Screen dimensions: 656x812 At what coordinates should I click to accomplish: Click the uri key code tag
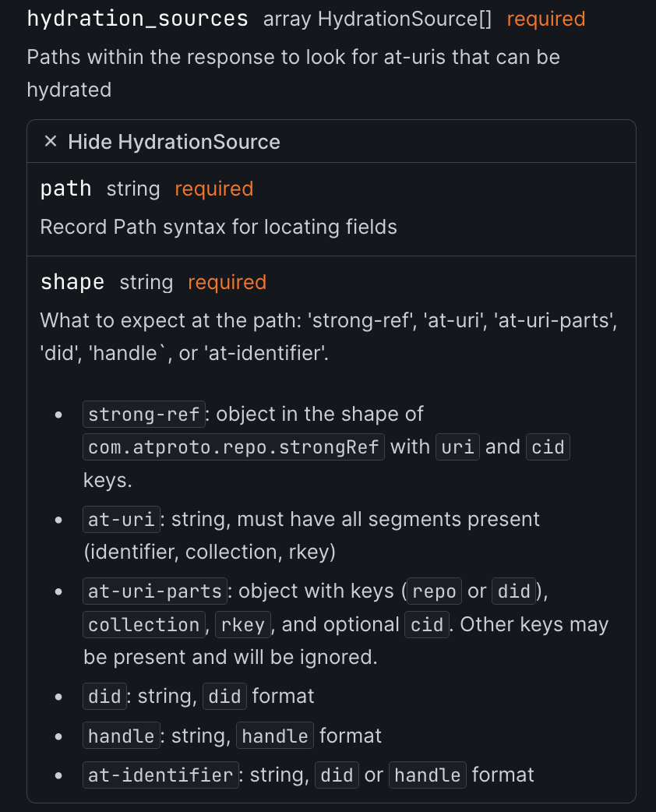click(x=457, y=447)
